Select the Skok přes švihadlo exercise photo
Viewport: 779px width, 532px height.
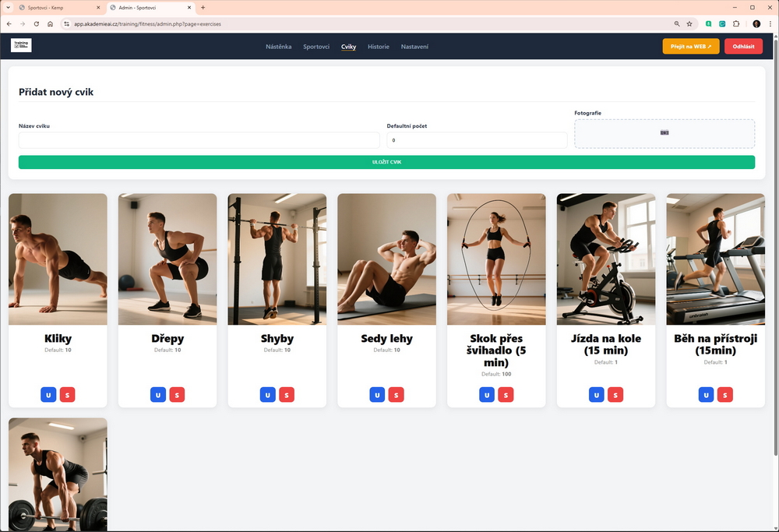pyautogui.click(x=496, y=259)
